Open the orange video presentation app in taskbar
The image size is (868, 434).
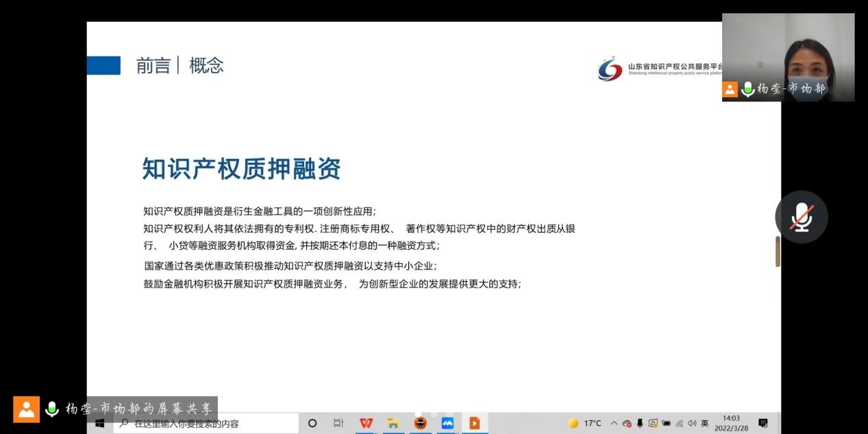(x=474, y=423)
